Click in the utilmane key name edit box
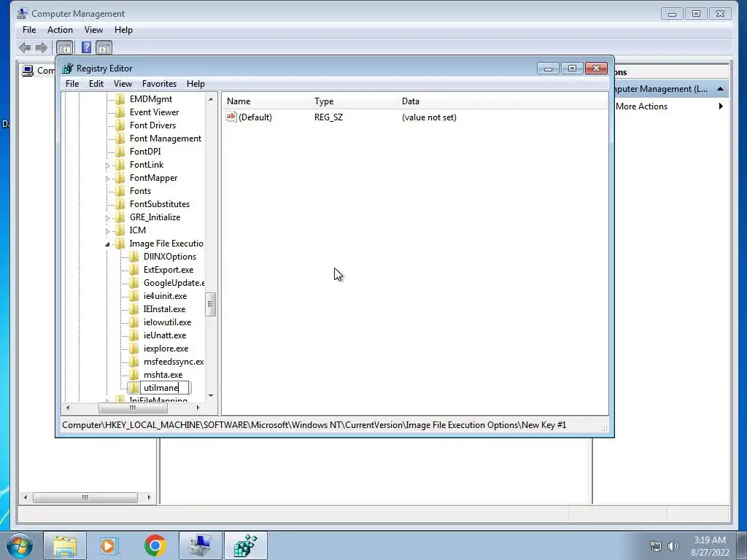Viewport: 747px width, 560px height. 165,388
